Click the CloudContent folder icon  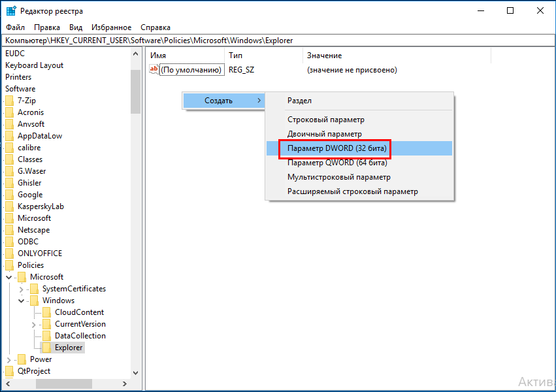pos(47,312)
